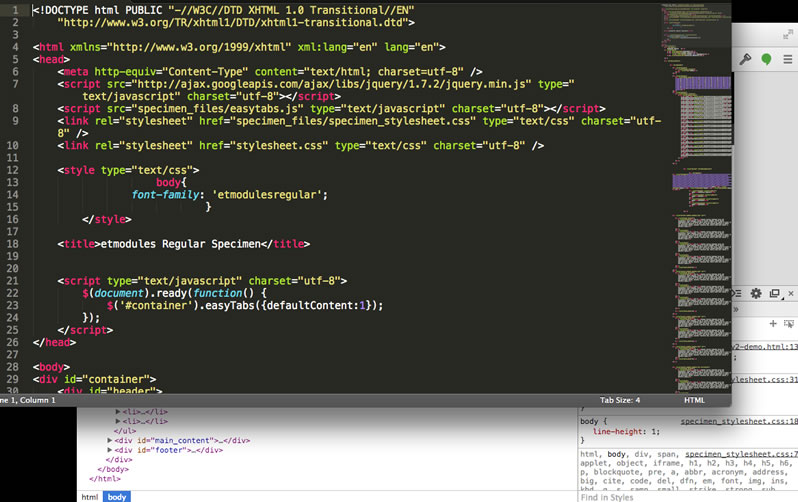The image size is (798, 502).
Task: Open the Tab Size: 4 status bar menu
Action: tap(620, 400)
